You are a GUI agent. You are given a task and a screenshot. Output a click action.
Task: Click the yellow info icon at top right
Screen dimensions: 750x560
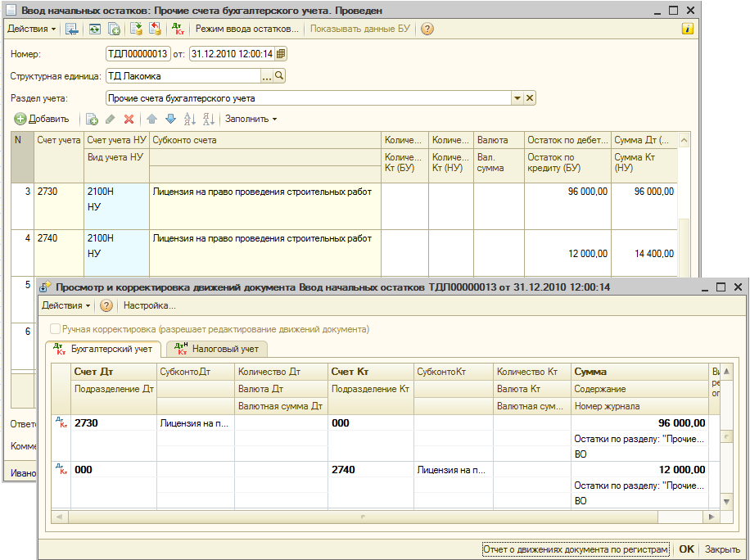(x=688, y=29)
